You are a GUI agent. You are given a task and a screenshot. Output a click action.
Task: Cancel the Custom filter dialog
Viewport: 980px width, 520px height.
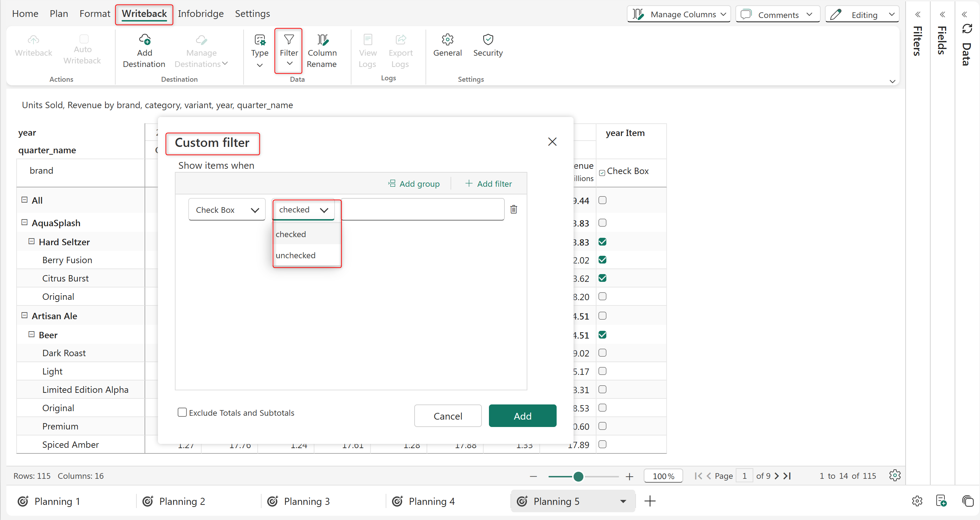click(x=447, y=416)
